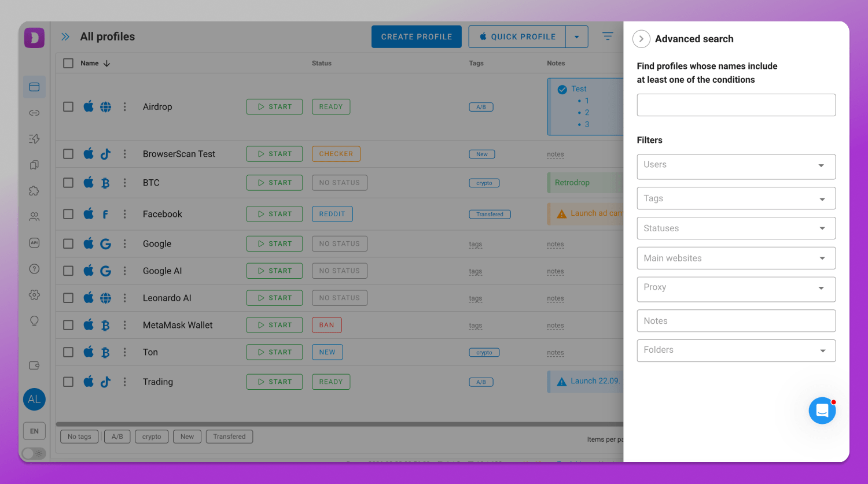This screenshot has width=868, height=484.
Task: Click the filter icon in header
Action: (x=608, y=36)
